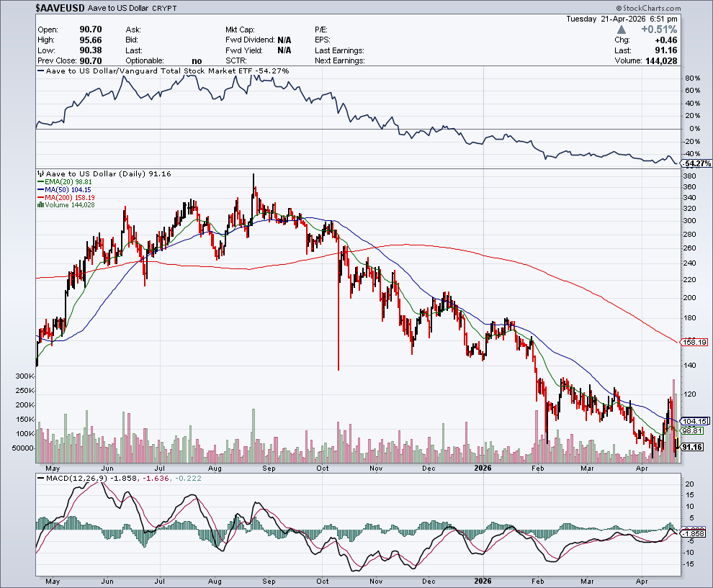
Task: Click the 104.15 MA(50) price tag
Action: 696,421
